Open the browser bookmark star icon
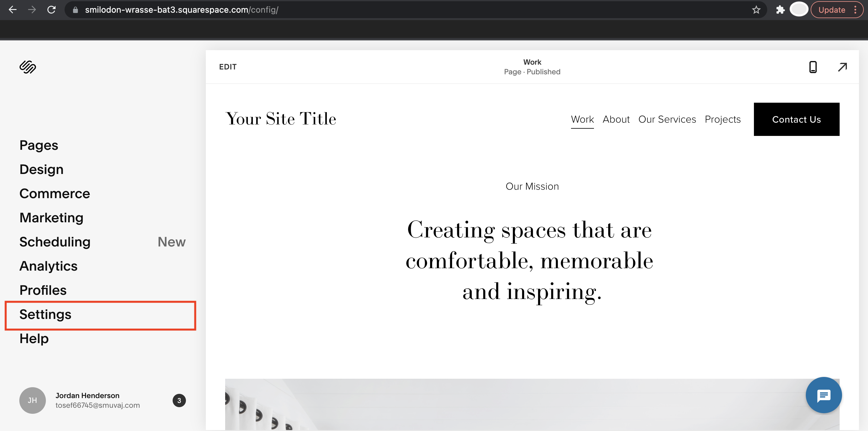 click(x=756, y=9)
